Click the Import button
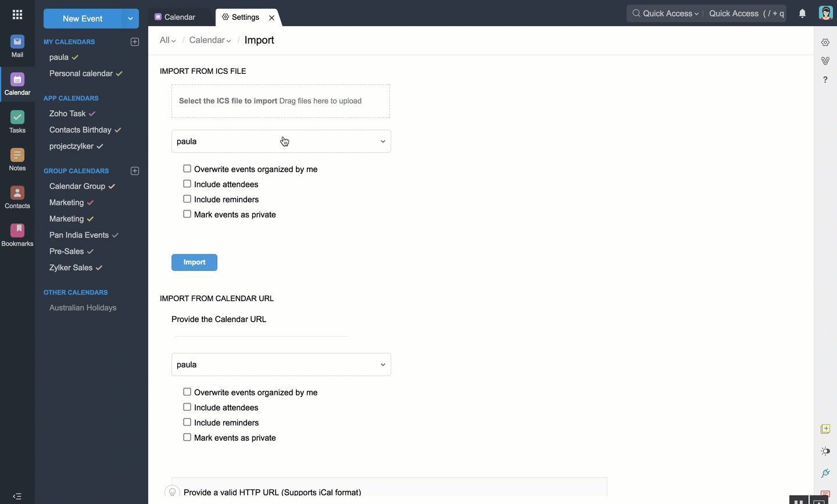 (194, 262)
